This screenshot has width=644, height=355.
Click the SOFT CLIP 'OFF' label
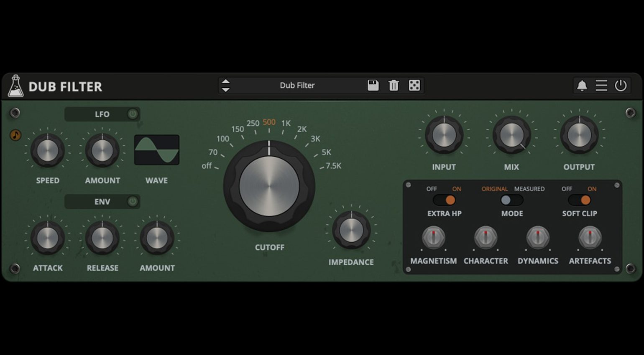coord(567,189)
